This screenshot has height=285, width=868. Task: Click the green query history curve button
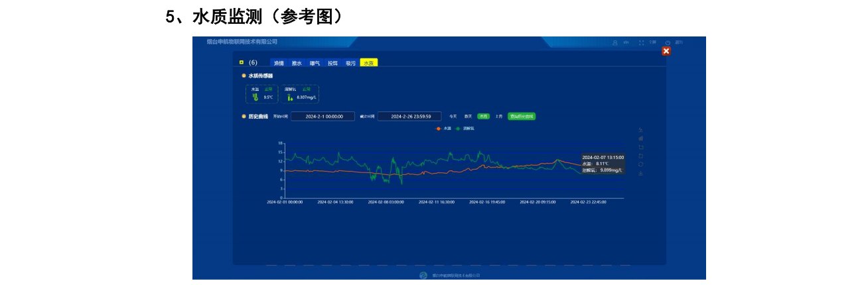pyautogui.click(x=521, y=116)
